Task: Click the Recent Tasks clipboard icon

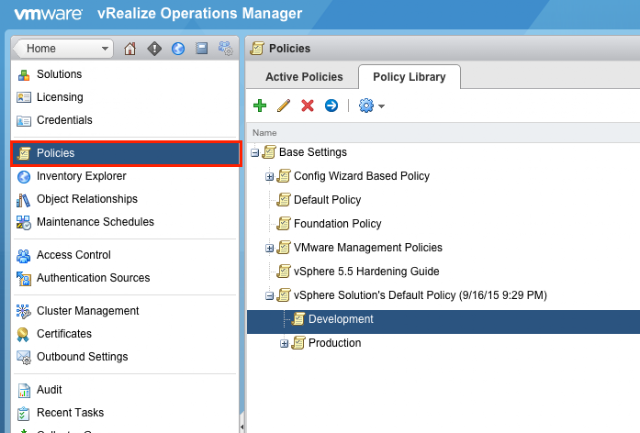Action: click(x=24, y=413)
